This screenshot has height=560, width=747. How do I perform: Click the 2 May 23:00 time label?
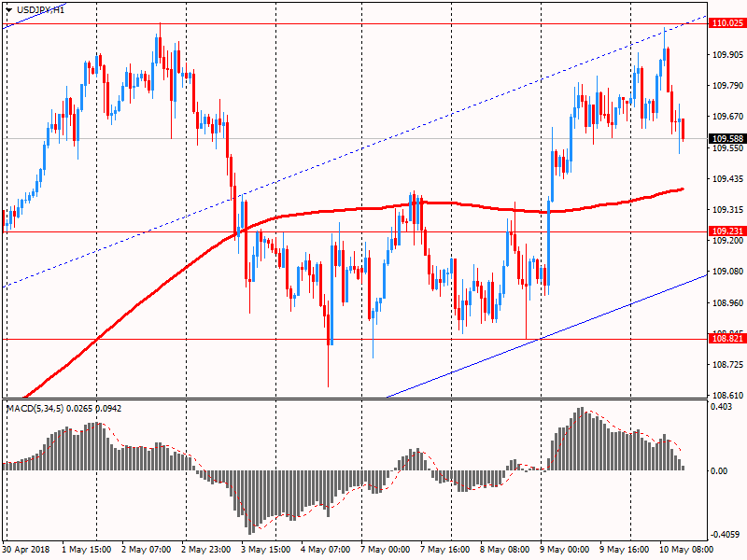click(x=205, y=550)
